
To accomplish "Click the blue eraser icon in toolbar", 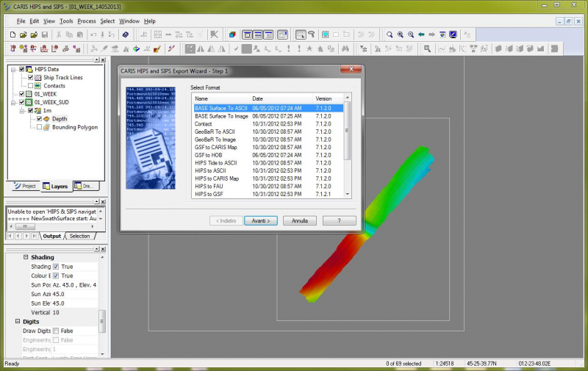I will [x=126, y=35].
